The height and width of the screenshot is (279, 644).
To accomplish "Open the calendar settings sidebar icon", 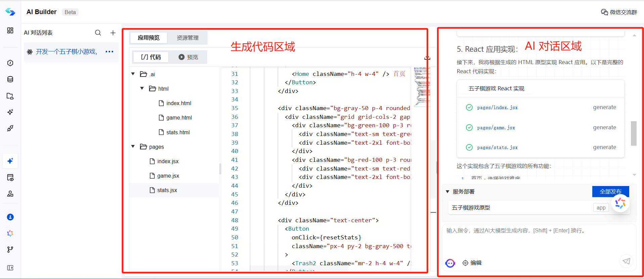I will tap(10, 178).
